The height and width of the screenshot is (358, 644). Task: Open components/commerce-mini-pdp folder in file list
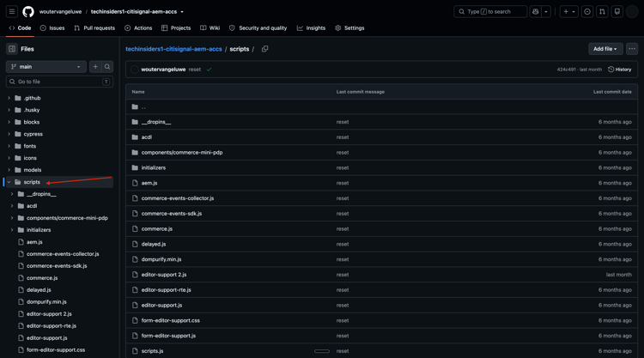click(x=182, y=152)
